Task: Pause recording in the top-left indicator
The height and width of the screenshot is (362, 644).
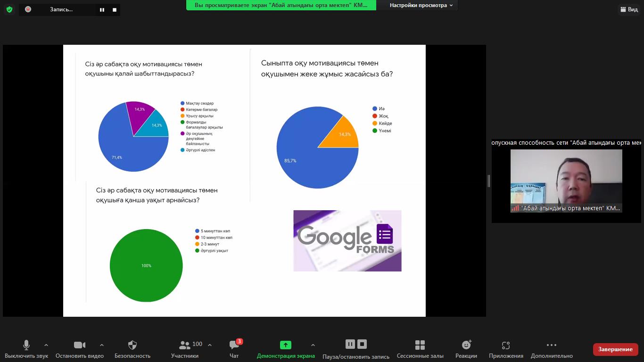Action: 102,9
